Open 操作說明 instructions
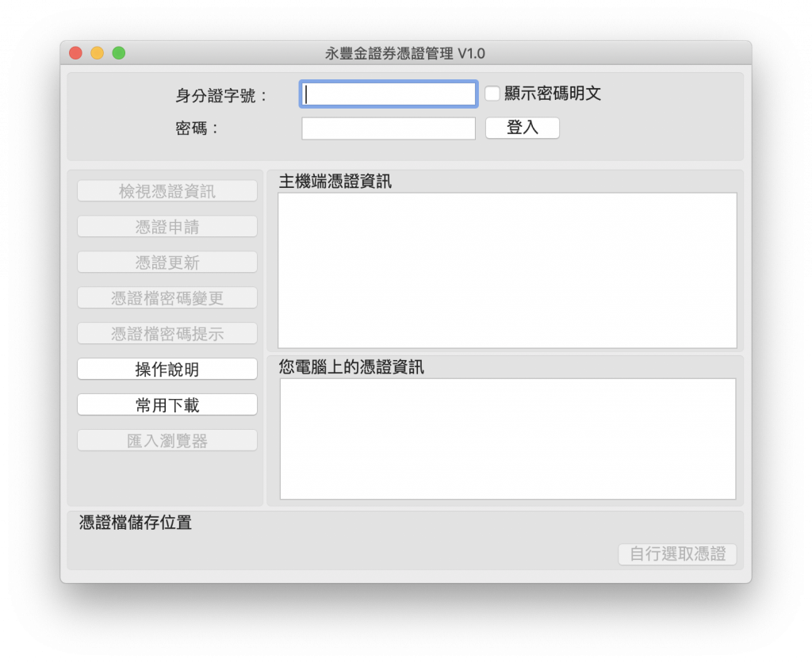The height and width of the screenshot is (663, 812). point(167,370)
